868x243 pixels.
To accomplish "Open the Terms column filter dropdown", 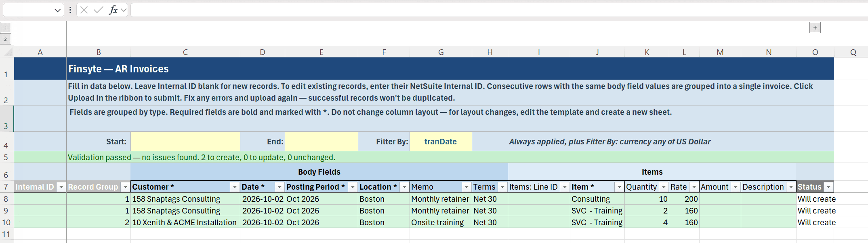I will pos(502,187).
